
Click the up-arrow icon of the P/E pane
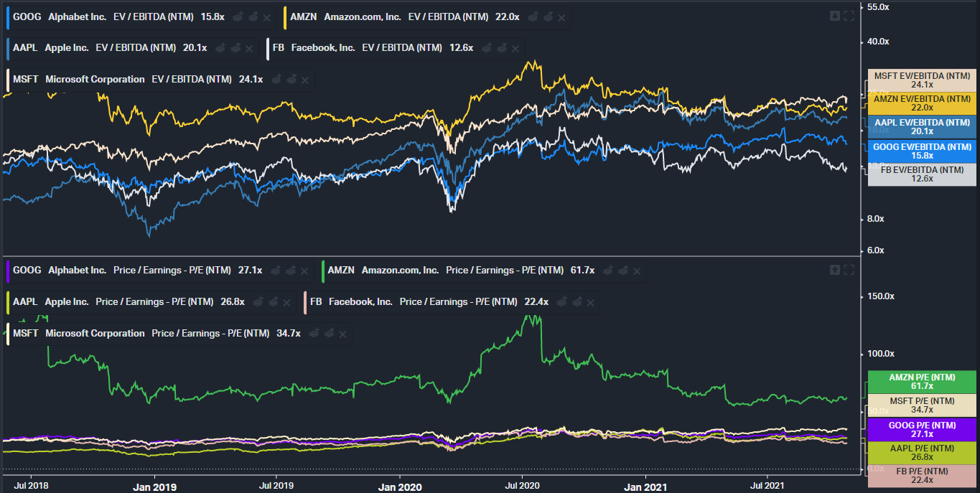click(x=835, y=270)
